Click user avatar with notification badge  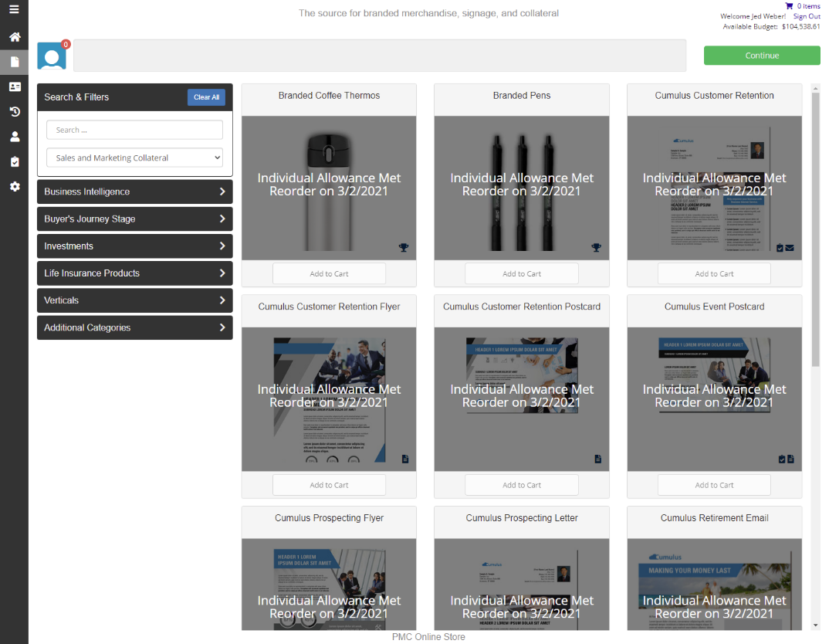click(52, 56)
